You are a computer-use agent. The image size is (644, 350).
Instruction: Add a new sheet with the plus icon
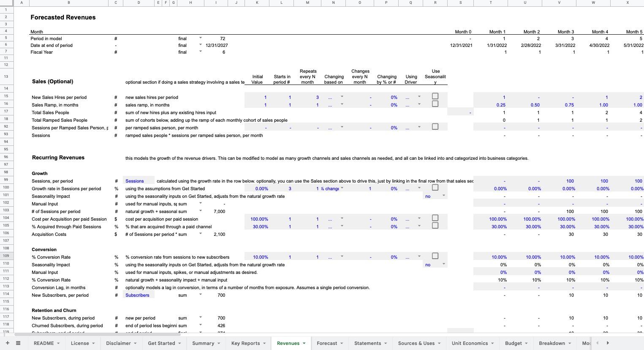(x=7, y=343)
